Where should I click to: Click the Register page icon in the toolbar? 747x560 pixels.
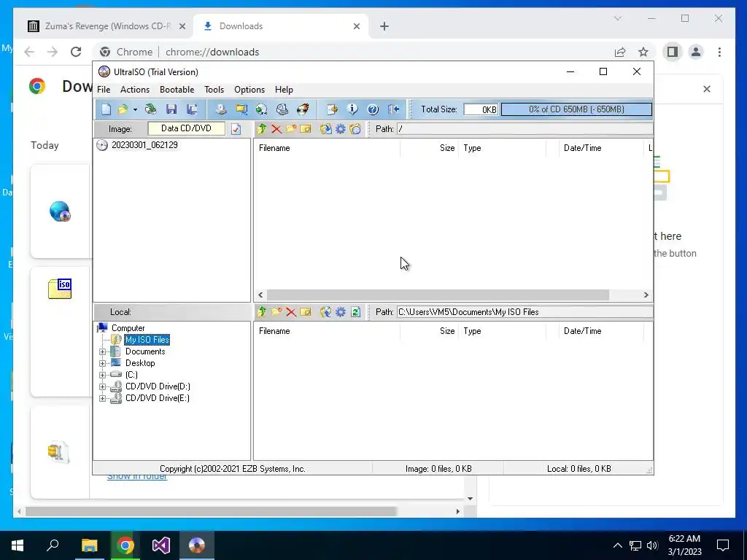pyautogui.click(x=332, y=109)
